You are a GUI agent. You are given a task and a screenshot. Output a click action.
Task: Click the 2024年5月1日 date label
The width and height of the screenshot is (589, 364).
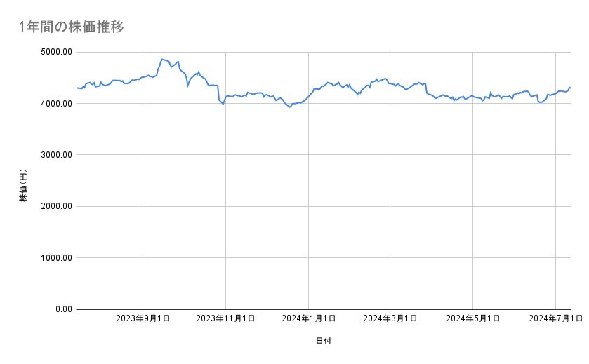472,319
